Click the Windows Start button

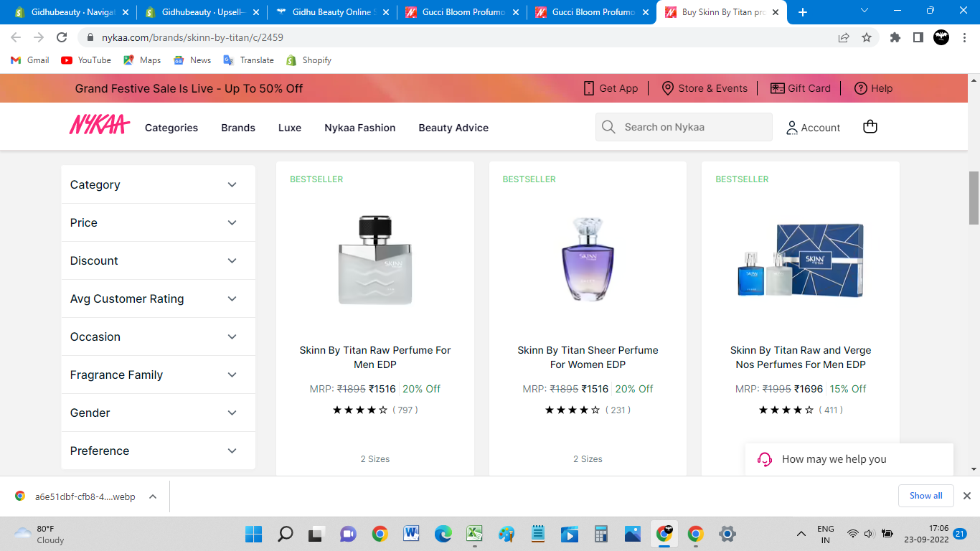pos(253,534)
